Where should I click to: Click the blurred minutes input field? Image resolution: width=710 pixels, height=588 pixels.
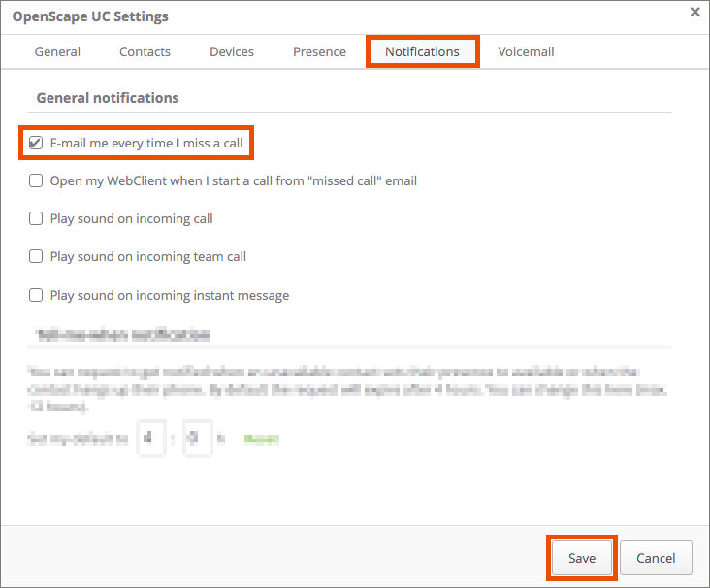pyautogui.click(x=197, y=438)
